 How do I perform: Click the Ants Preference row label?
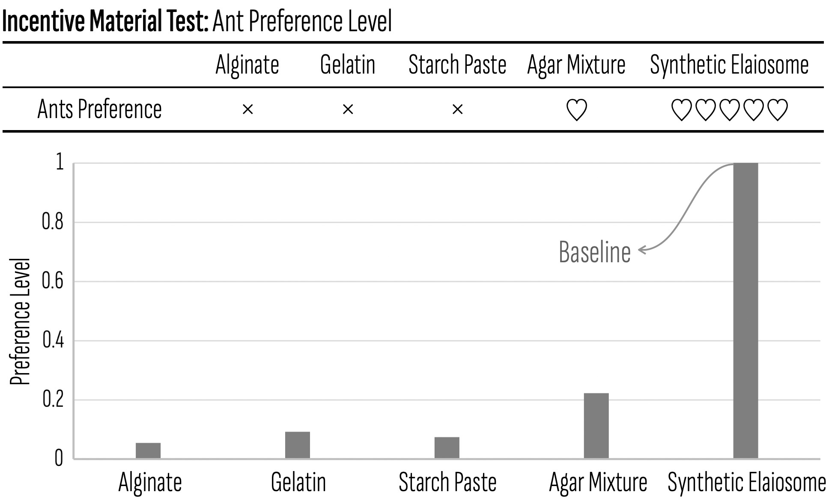point(99,110)
